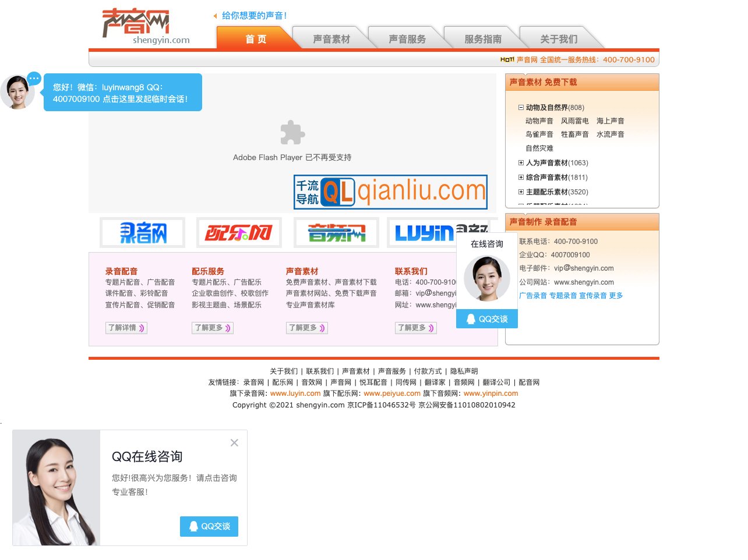
Task: Expand the 人为声音素材 category
Action: (x=521, y=163)
